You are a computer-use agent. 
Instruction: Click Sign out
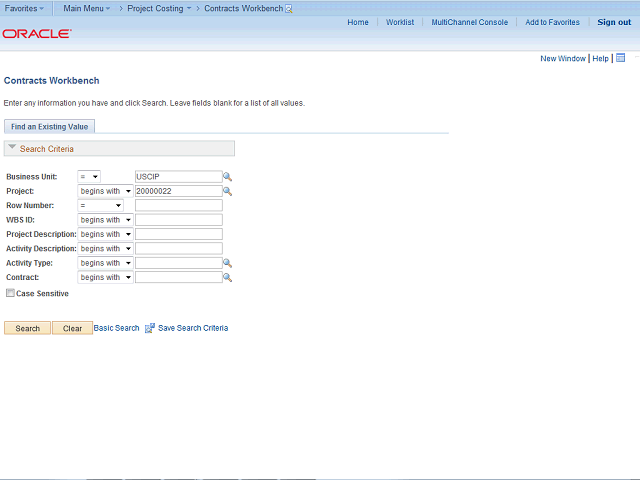tap(614, 22)
